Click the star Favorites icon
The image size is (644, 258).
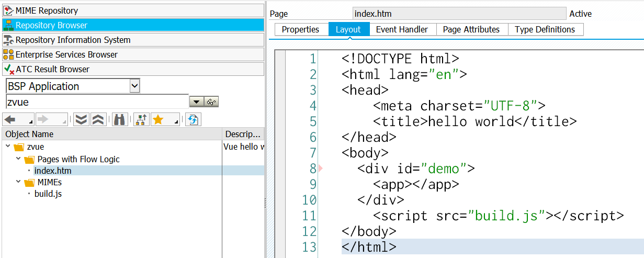point(158,120)
